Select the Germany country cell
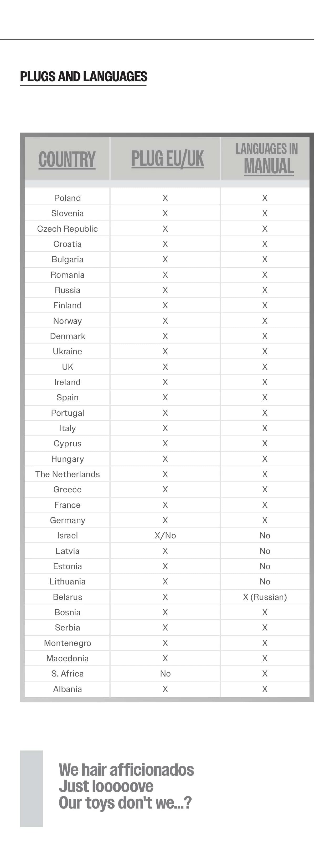Image resolution: width=335 pixels, height=868 pixels. coord(67,520)
